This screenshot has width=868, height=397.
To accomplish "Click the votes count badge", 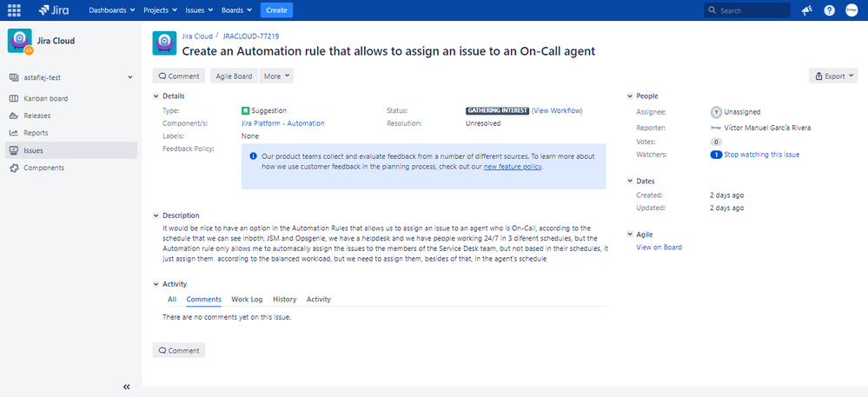I will tap(716, 142).
